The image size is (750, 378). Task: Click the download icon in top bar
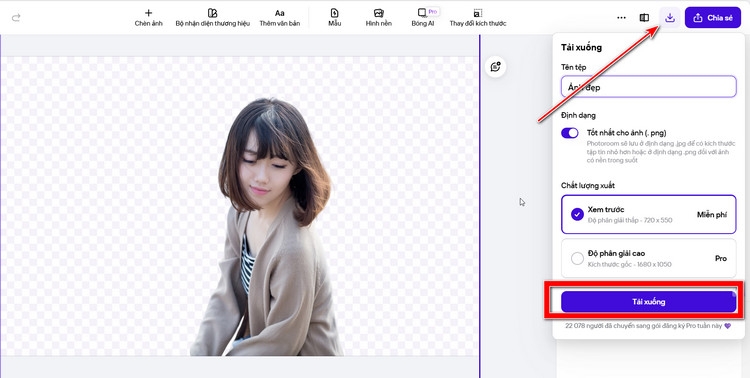[x=670, y=18]
